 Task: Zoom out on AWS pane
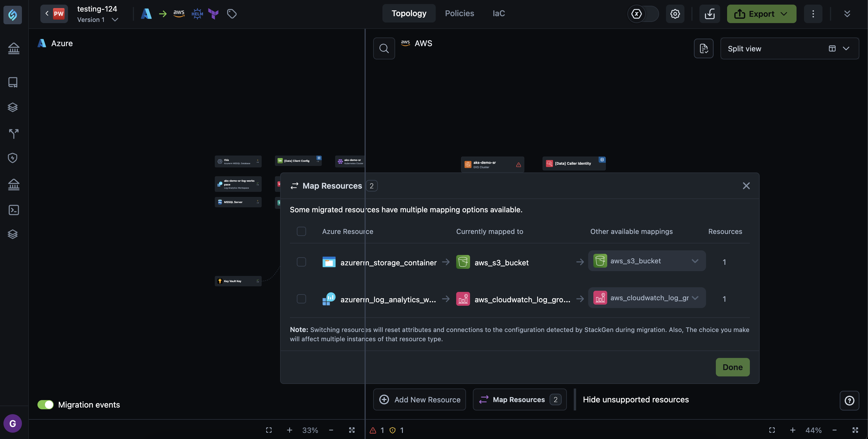(x=834, y=430)
